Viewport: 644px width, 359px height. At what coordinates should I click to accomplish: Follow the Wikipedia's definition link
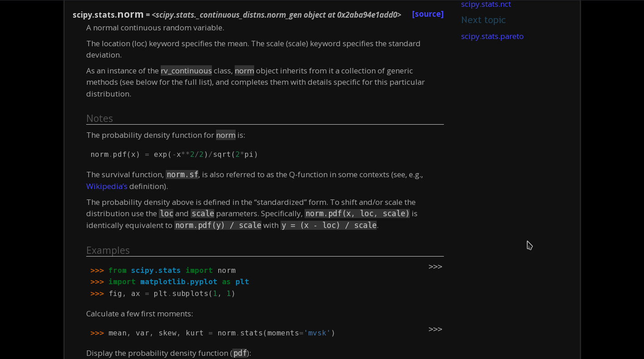tap(107, 186)
